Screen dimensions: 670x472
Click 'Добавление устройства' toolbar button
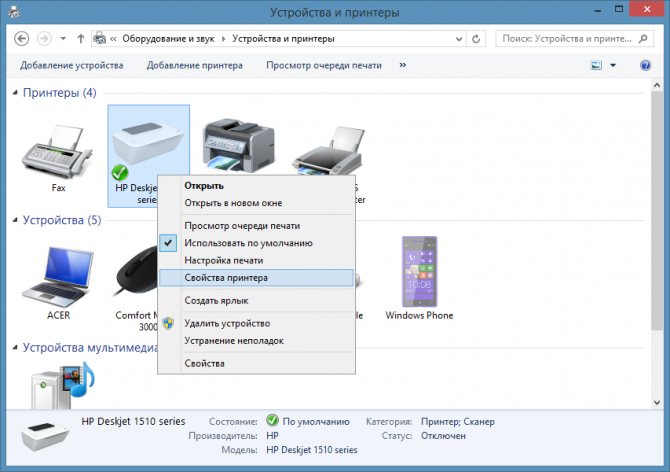pos(72,65)
